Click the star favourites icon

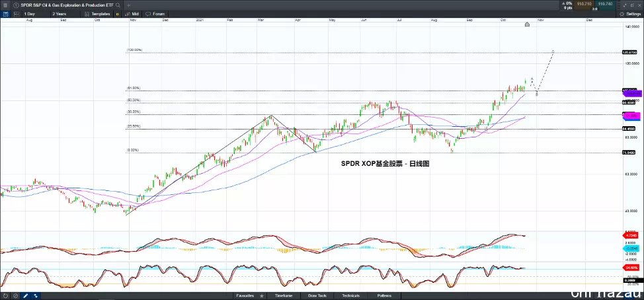click(x=262, y=295)
